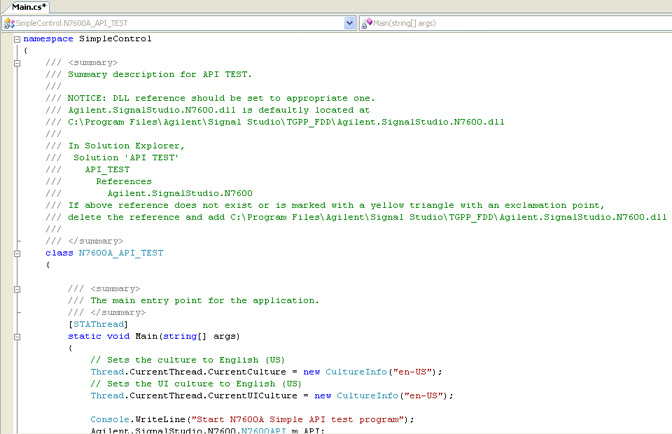Click the 'Agilent.SignalStudio.N7600' comment line
The image size is (672, 434).
tap(180, 193)
